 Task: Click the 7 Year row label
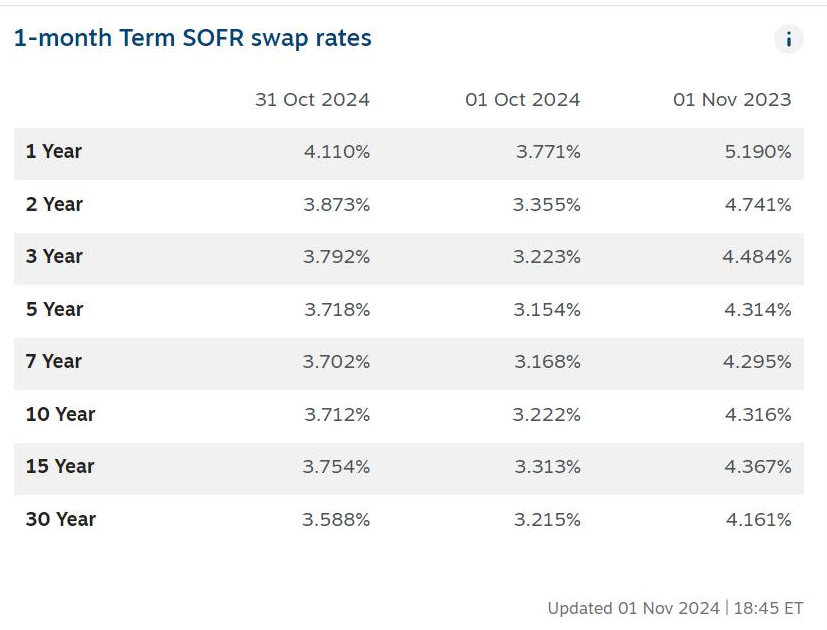[54, 362]
